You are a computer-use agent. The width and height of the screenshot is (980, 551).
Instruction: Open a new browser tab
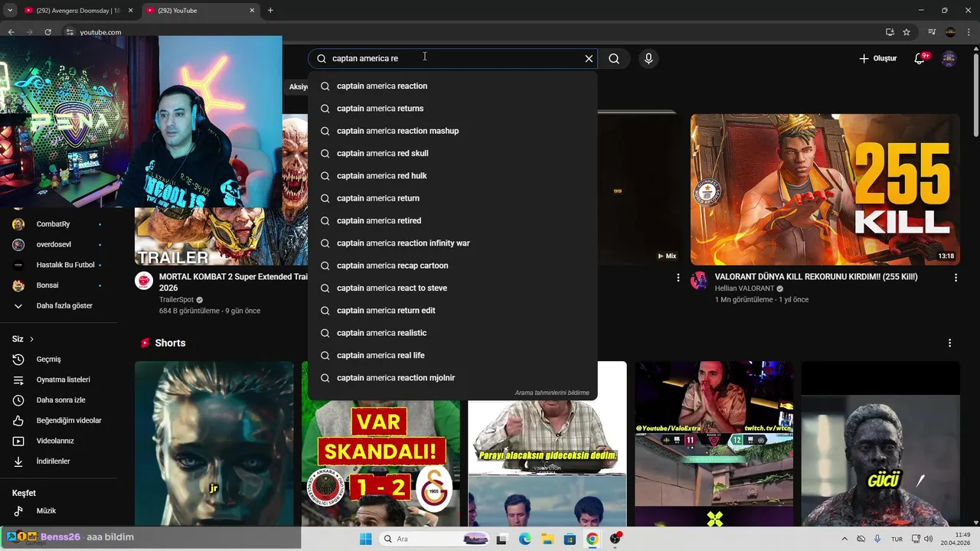click(x=270, y=11)
